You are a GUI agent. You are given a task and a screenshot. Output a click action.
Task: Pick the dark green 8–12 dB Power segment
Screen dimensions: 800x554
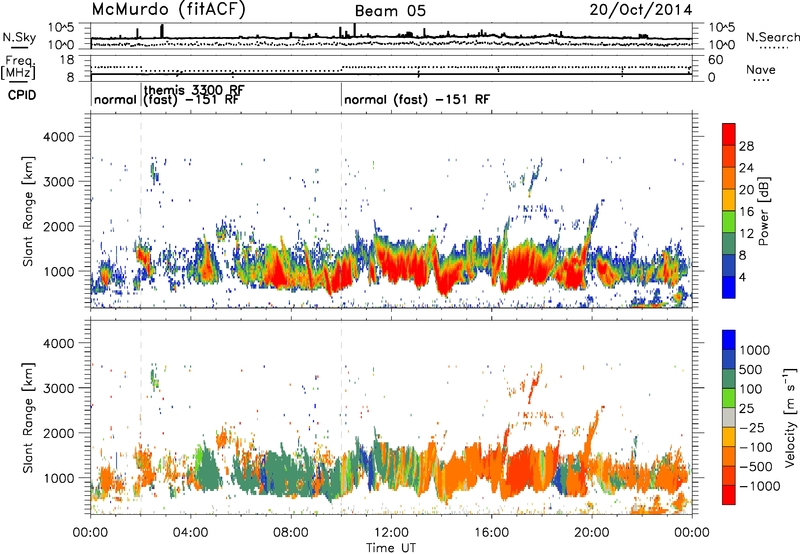point(729,244)
